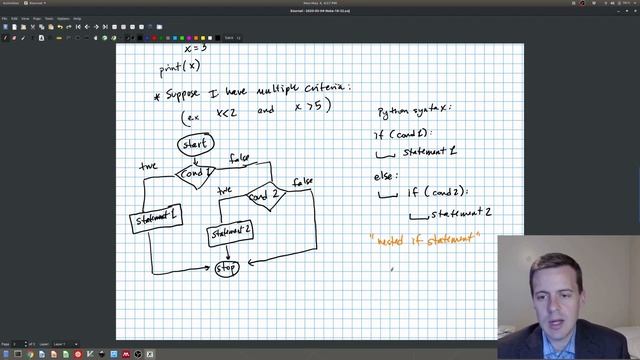Select the Text tool
This screenshot has height=360, width=640.
32,38
